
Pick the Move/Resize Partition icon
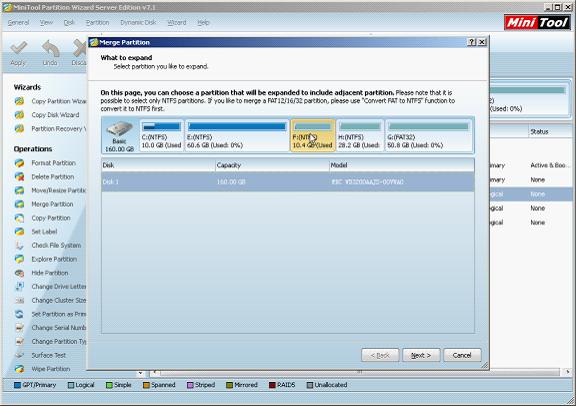point(19,190)
